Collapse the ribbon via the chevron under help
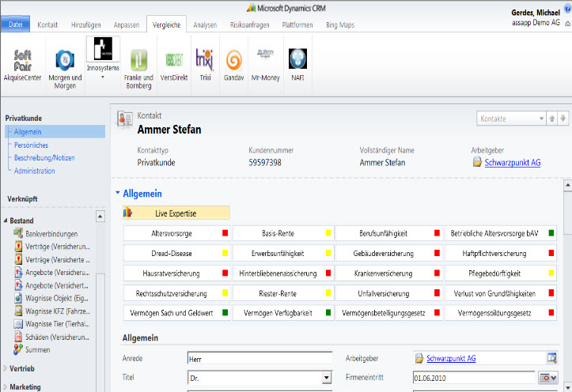The height and width of the screenshot is (392, 572). 567,24
